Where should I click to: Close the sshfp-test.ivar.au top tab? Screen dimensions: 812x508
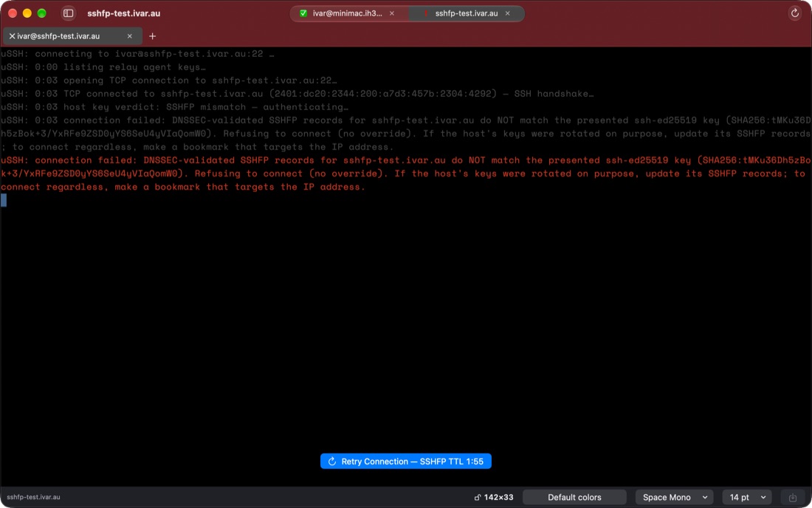coord(508,13)
